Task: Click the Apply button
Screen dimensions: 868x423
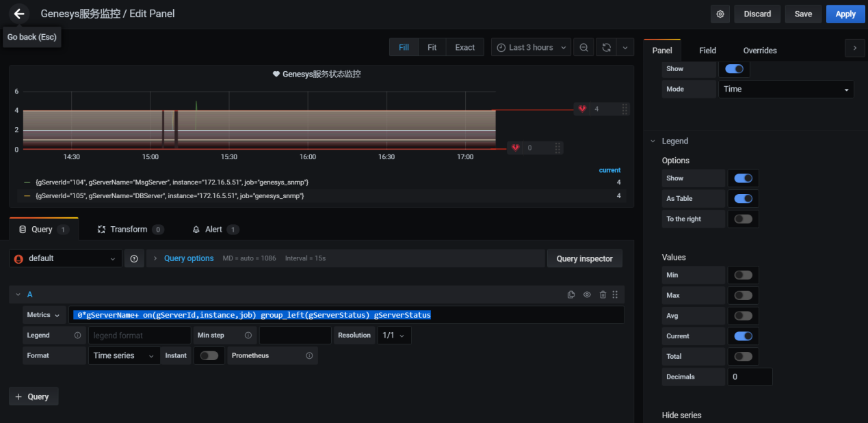Action: (x=845, y=14)
